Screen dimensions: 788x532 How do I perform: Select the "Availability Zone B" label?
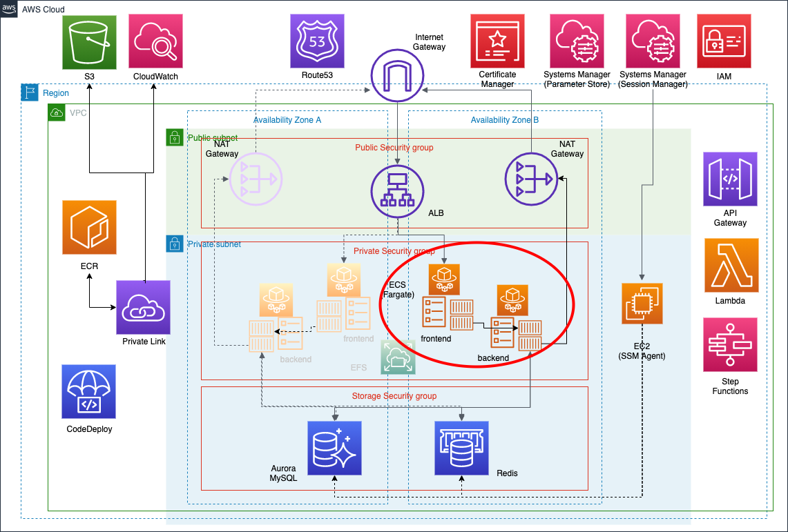pos(505,120)
